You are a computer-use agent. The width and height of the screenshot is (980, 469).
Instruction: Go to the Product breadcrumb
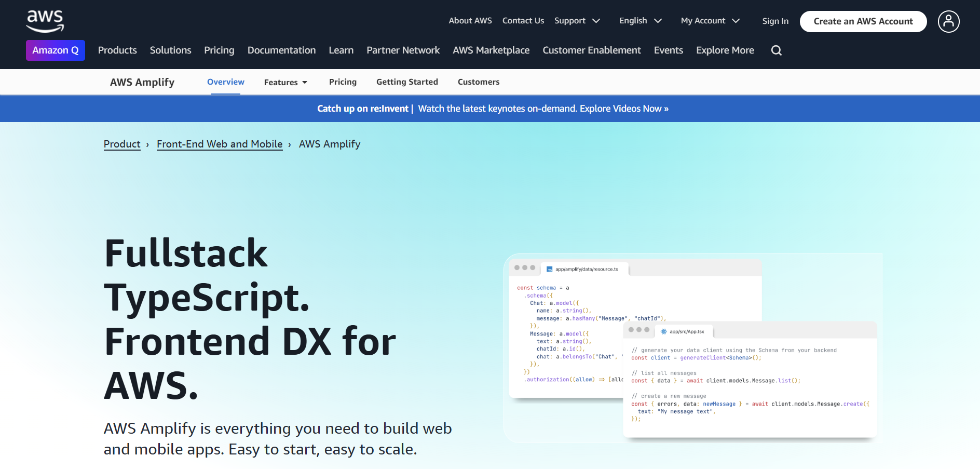[122, 144]
